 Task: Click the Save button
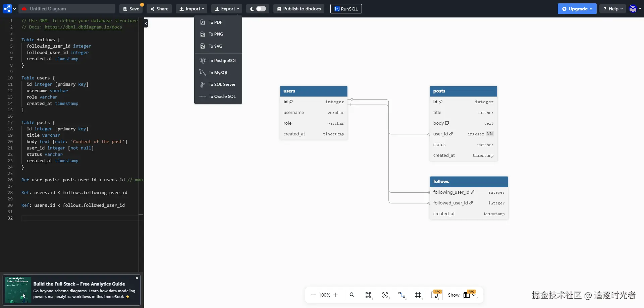(131, 9)
